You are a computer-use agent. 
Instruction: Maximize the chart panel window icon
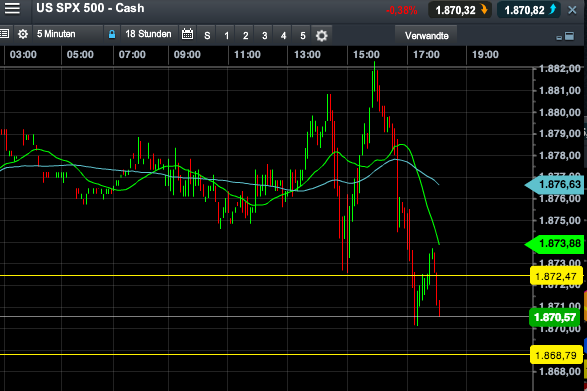[569, 36]
